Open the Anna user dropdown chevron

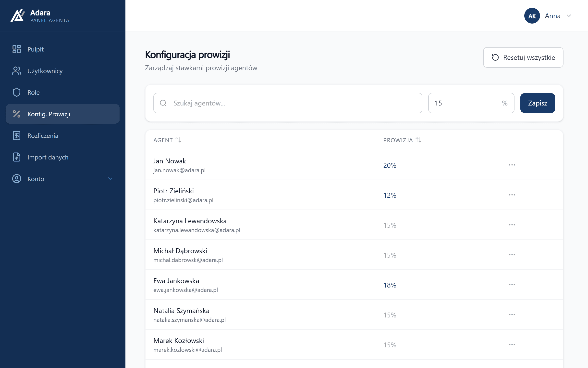569,16
